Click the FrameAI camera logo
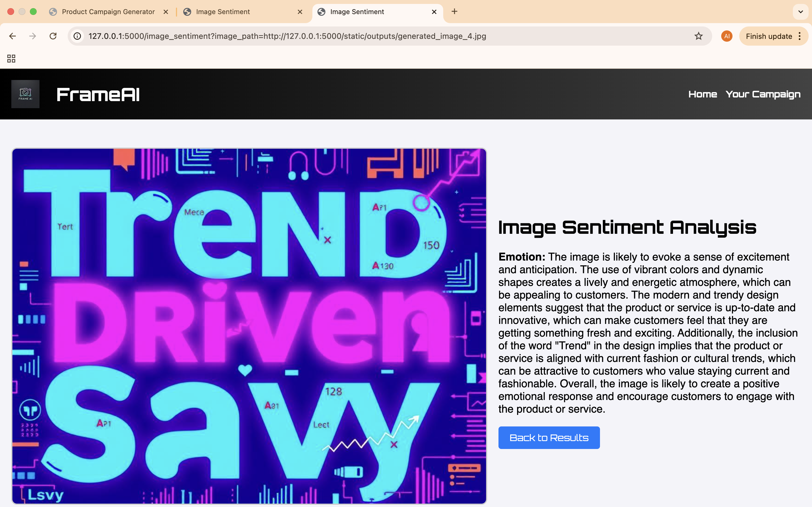This screenshot has height=507, width=812. coord(25,94)
